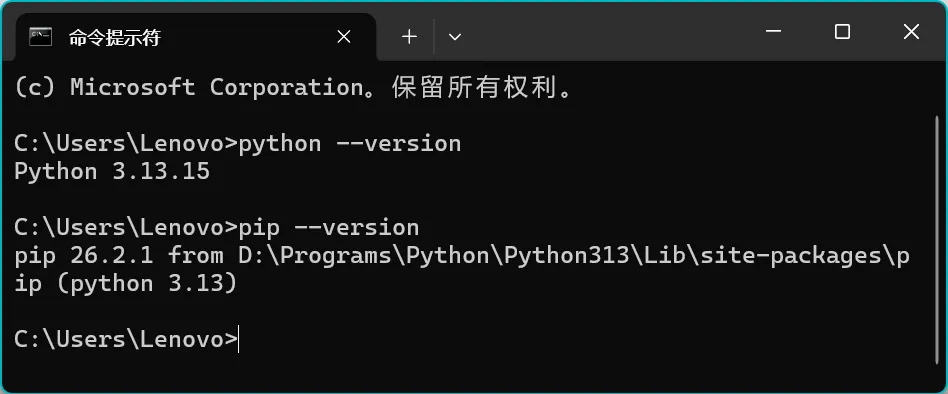The height and width of the screenshot is (394, 948).
Task: Click the prompt before "python --version"
Action: (x=126, y=144)
